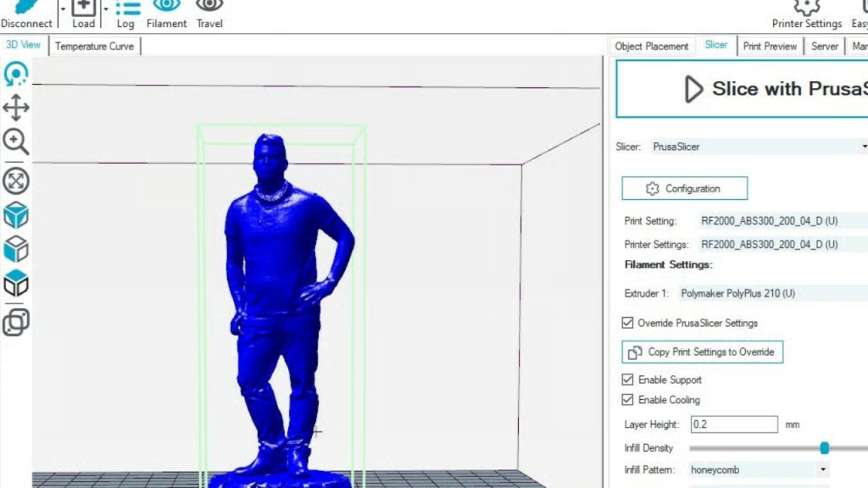Image resolution: width=868 pixels, height=488 pixels.
Task: Click the fit-to-view circle icon
Action: click(x=15, y=180)
